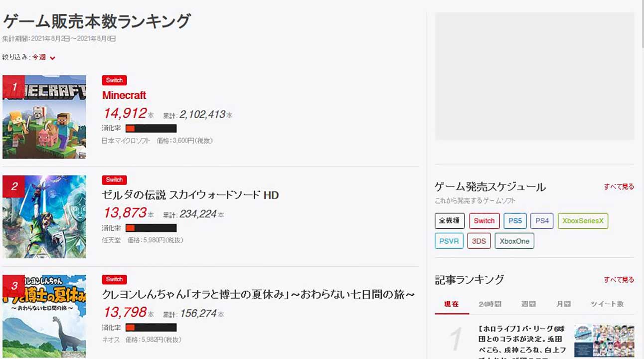Viewport: 644px width, 359px height.
Task: Click すべて見る in the 記事ランキング section
Action: 618,280
